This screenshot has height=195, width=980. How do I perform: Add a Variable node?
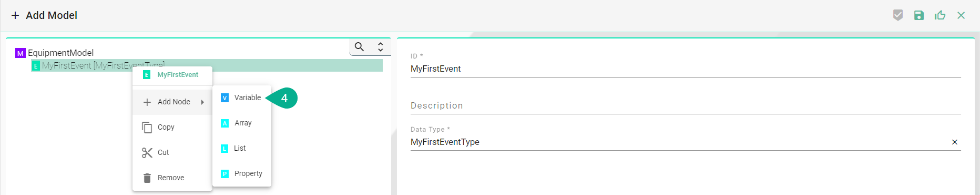(242, 97)
